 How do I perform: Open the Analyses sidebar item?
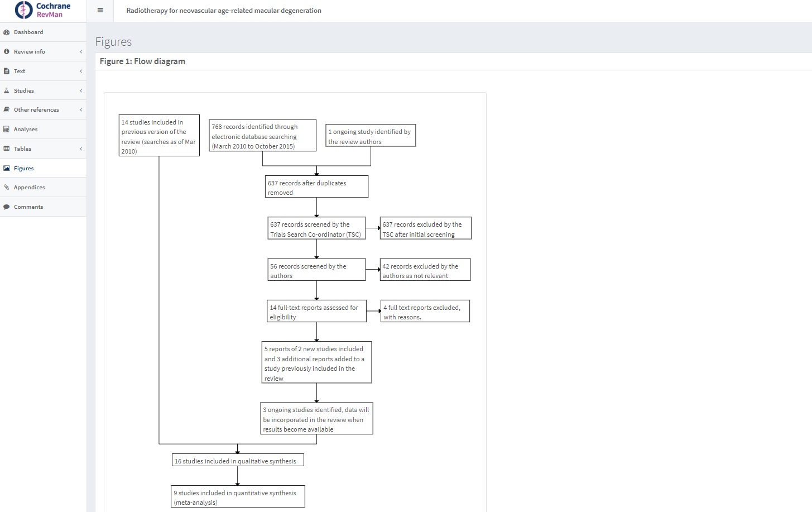[26, 129]
